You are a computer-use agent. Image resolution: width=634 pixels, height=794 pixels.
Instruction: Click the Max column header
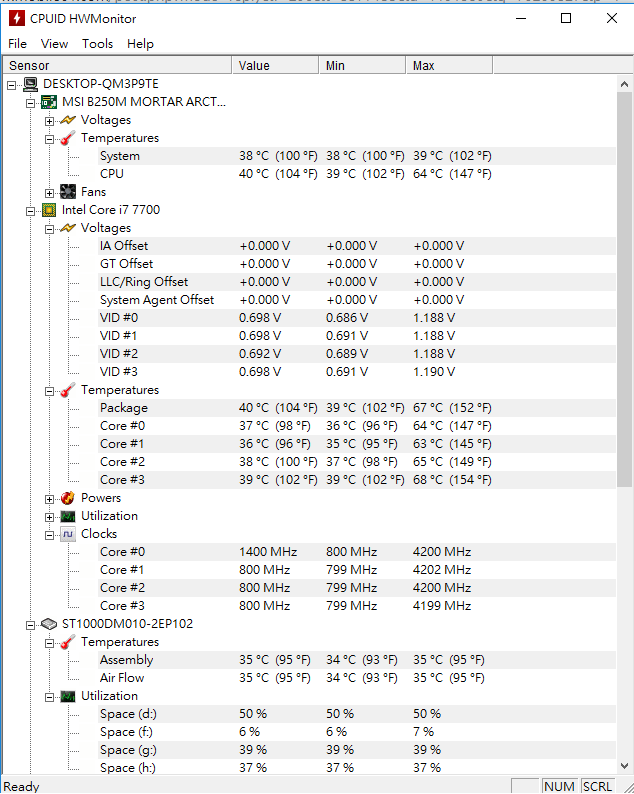click(x=450, y=65)
